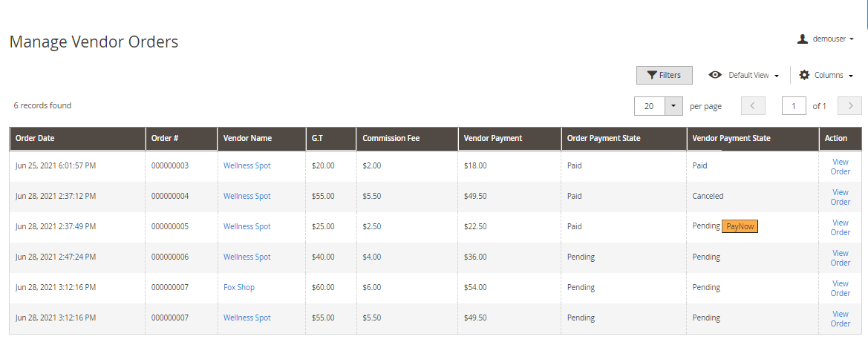Open the demouser account menu

pyautogui.click(x=829, y=39)
